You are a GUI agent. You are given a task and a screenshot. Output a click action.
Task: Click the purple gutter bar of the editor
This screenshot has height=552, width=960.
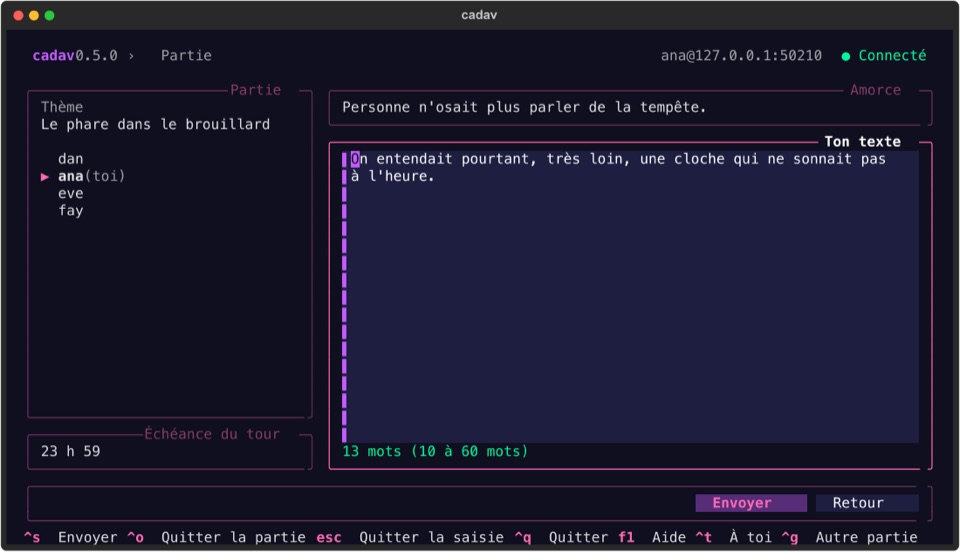point(344,296)
